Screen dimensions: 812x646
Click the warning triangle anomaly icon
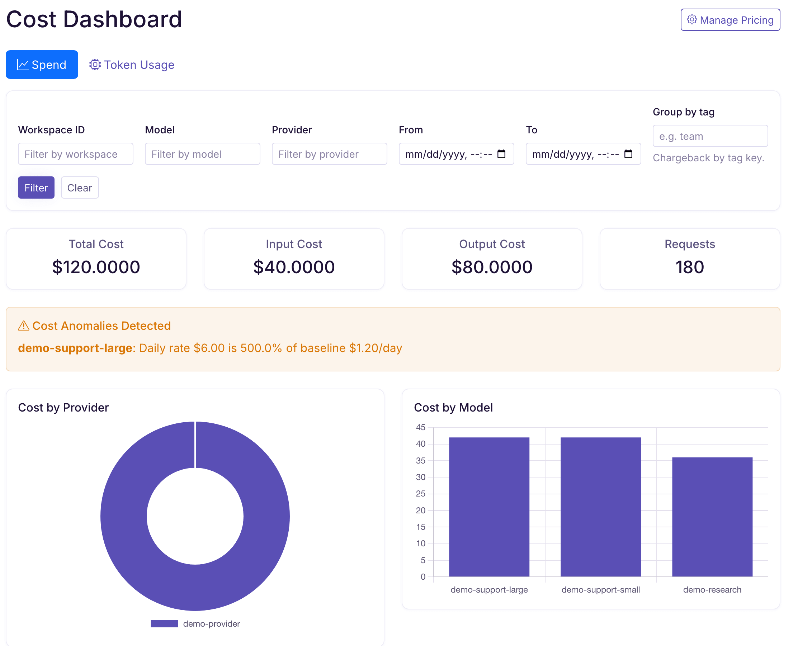coord(23,326)
